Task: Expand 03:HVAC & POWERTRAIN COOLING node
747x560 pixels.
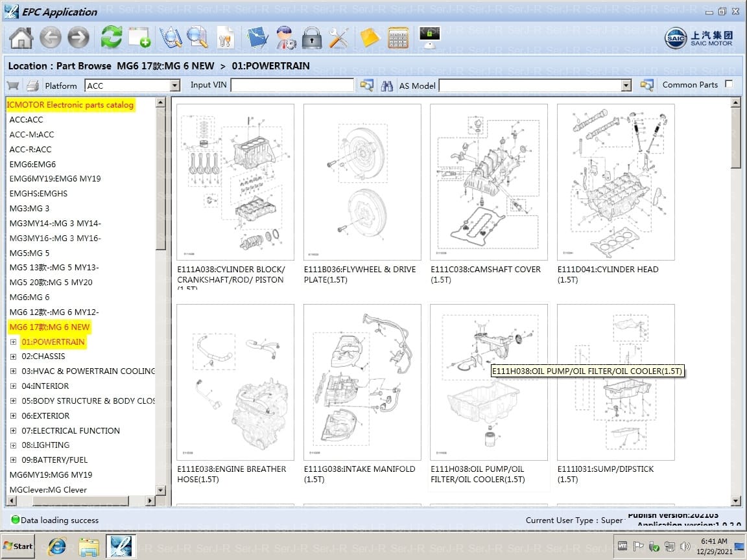Action: tap(14, 371)
